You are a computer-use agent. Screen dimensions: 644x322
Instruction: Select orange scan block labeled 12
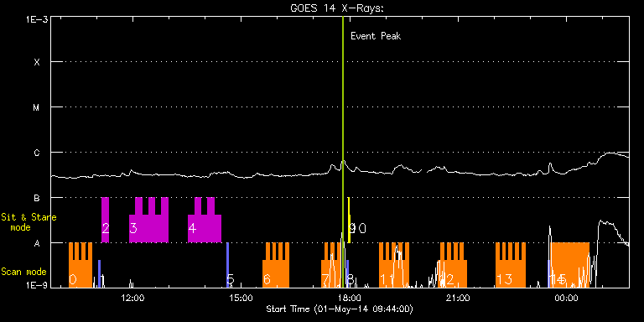[x=452, y=265]
